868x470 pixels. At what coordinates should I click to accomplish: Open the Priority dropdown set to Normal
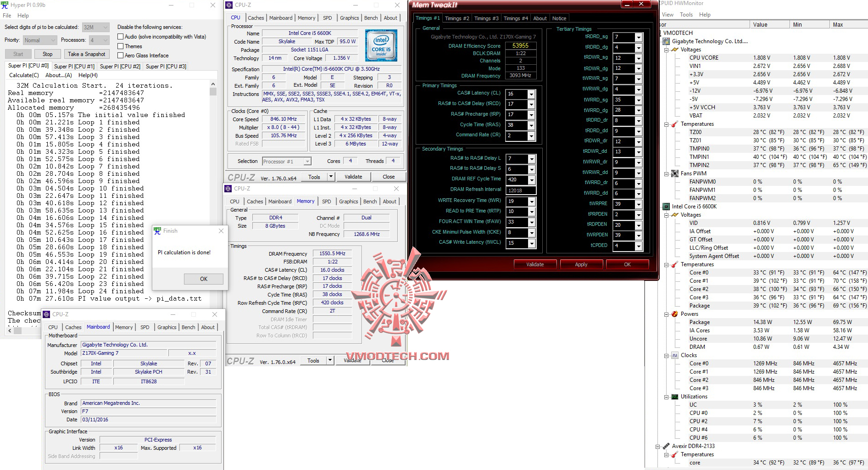(40, 40)
